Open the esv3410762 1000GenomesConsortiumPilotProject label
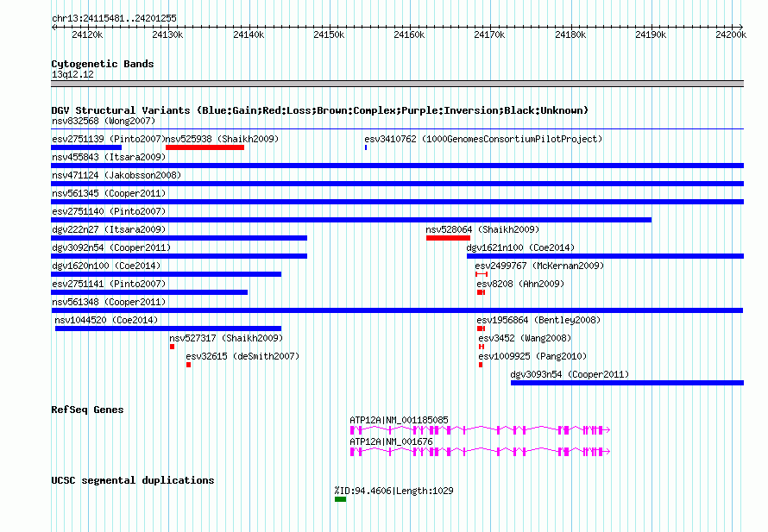 pyautogui.click(x=483, y=139)
